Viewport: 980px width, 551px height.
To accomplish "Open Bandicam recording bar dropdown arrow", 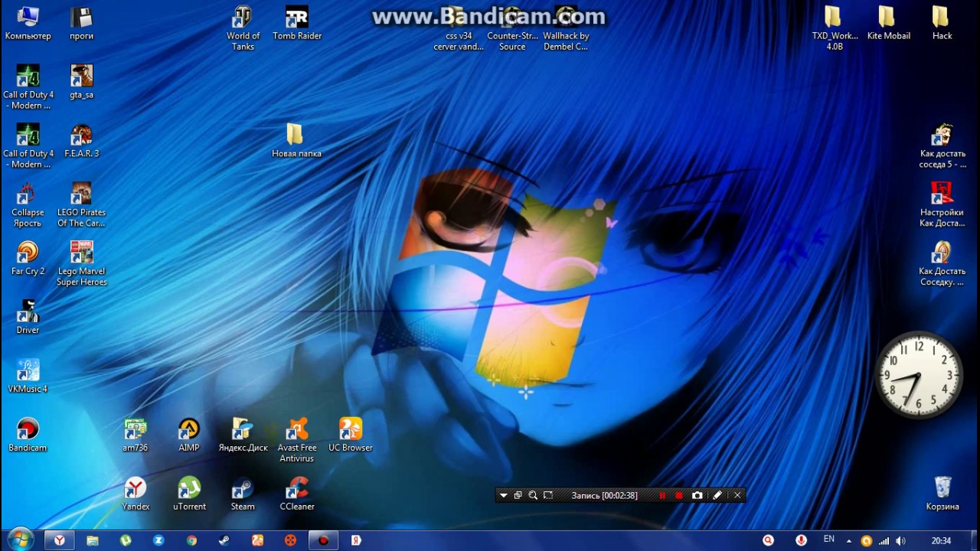I will (503, 495).
